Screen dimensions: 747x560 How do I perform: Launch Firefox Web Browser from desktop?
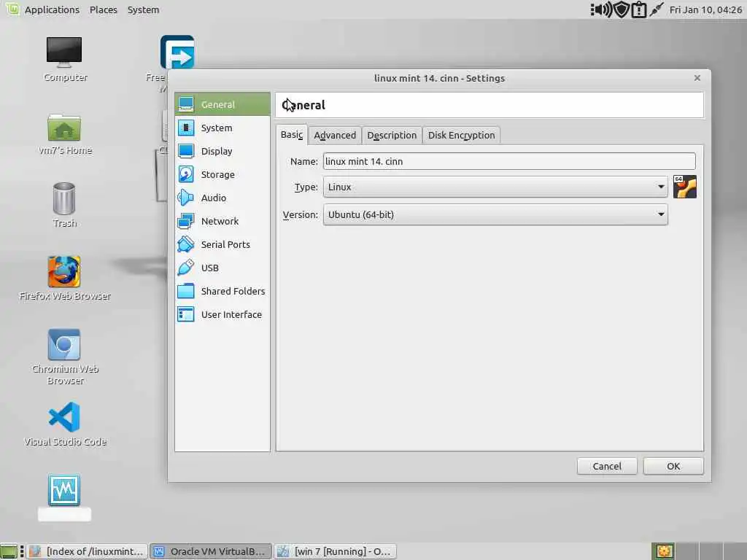(x=64, y=271)
